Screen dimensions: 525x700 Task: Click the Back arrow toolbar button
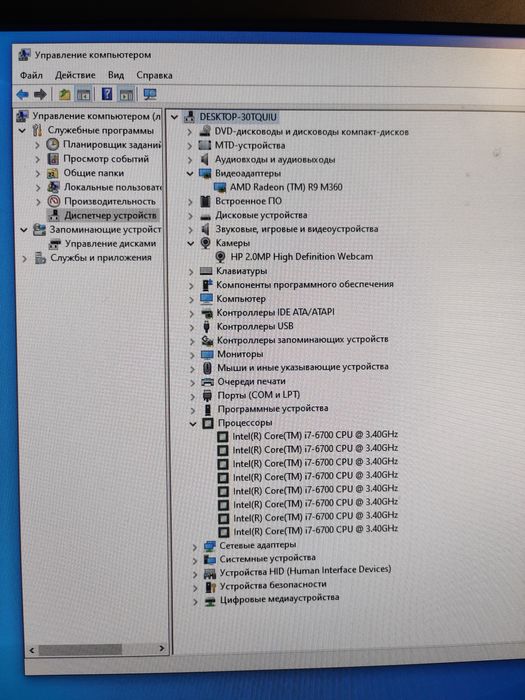(22, 94)
